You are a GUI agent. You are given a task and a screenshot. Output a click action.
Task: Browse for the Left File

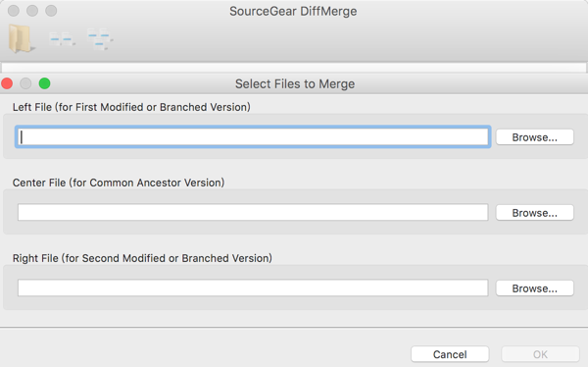pos(535,137)
